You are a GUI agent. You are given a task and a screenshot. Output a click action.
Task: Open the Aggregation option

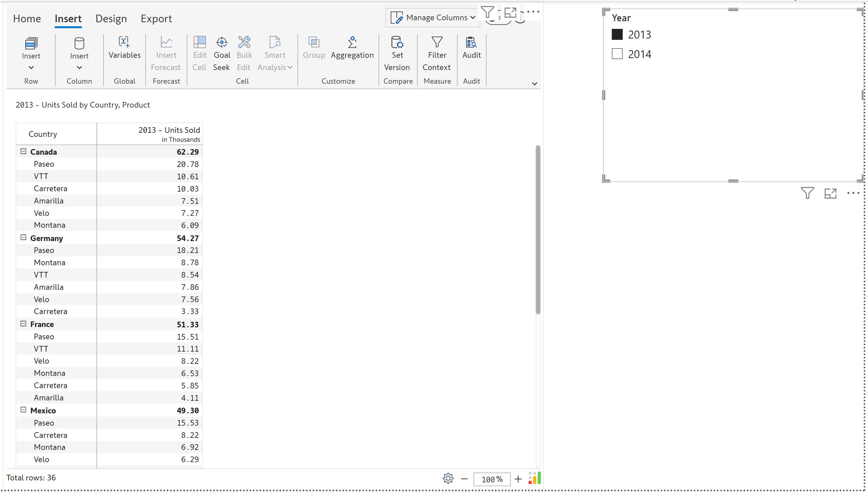click(x=352, y=47)
